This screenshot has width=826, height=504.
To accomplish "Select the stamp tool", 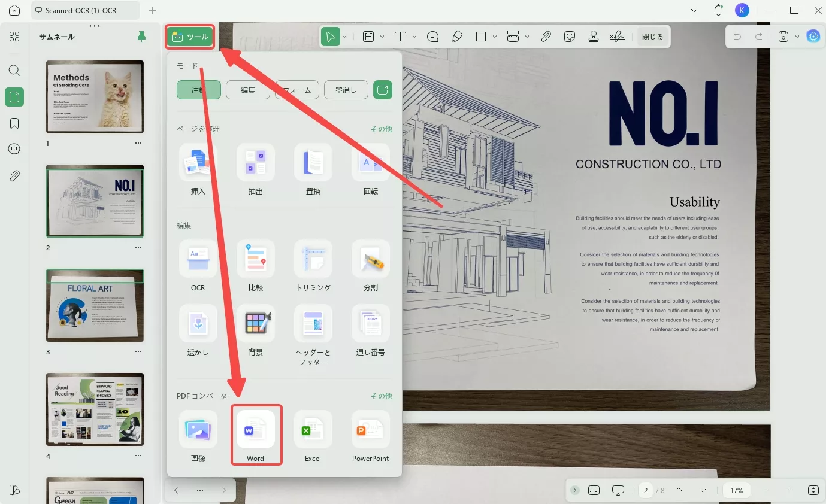I will point(594,37).
